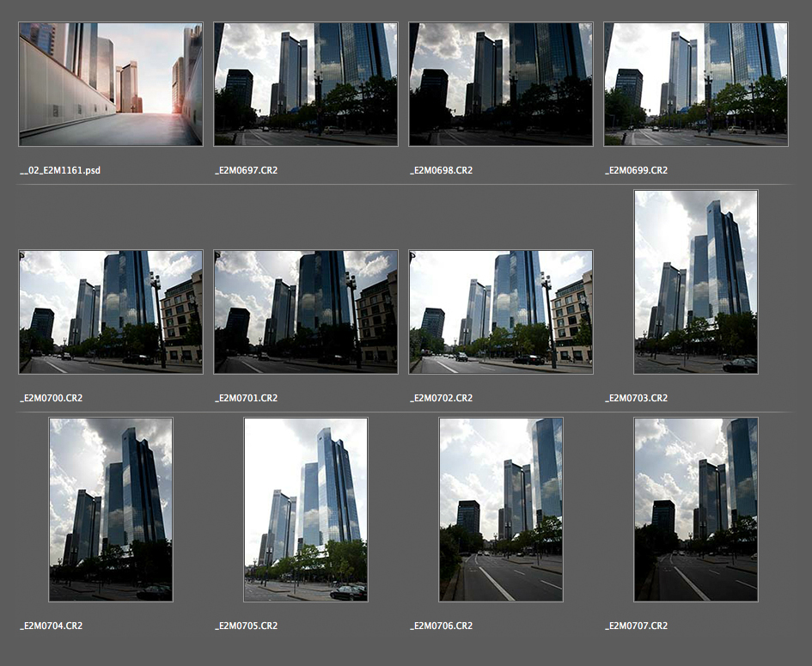Click the _E2M0702.CR2 filename label

[441, 398]
